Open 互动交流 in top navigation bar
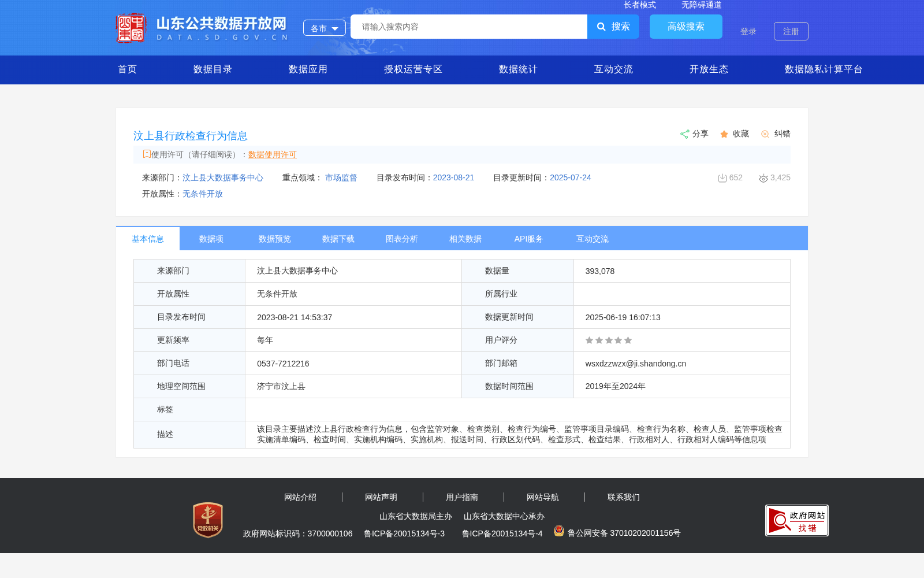Image resolution: width=924 pixels, height=578 pixels. coord(613,69)
